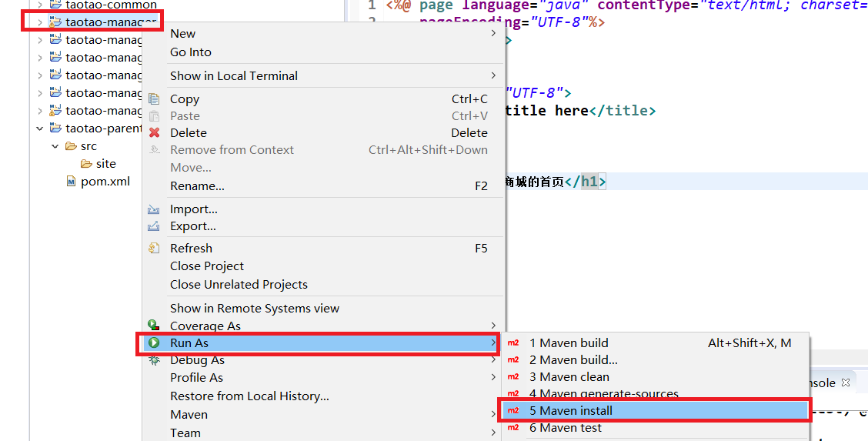This screenshot has width=868, height=441.
Task: Expand the highlighted taotao-manager project arrow
Action: coord(39,22)
